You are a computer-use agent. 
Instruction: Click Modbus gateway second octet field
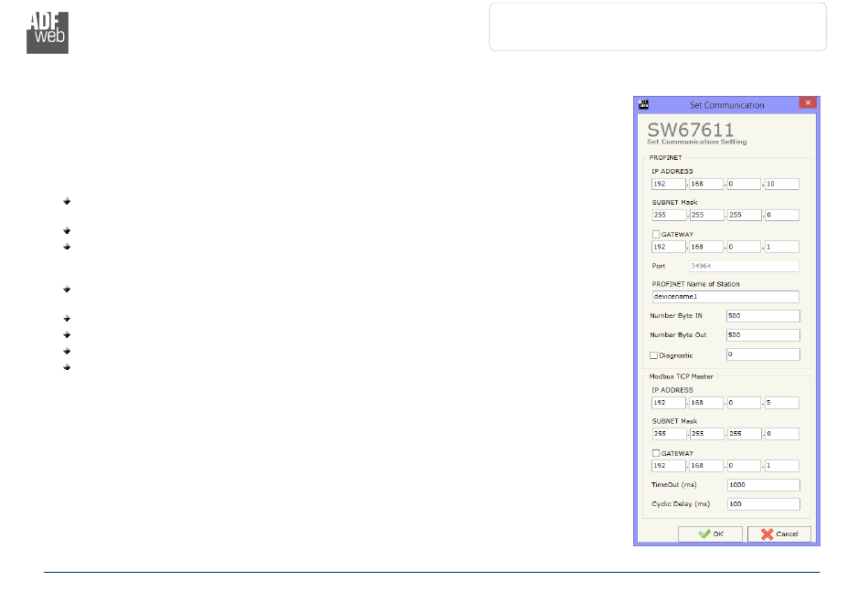(706, 466)
